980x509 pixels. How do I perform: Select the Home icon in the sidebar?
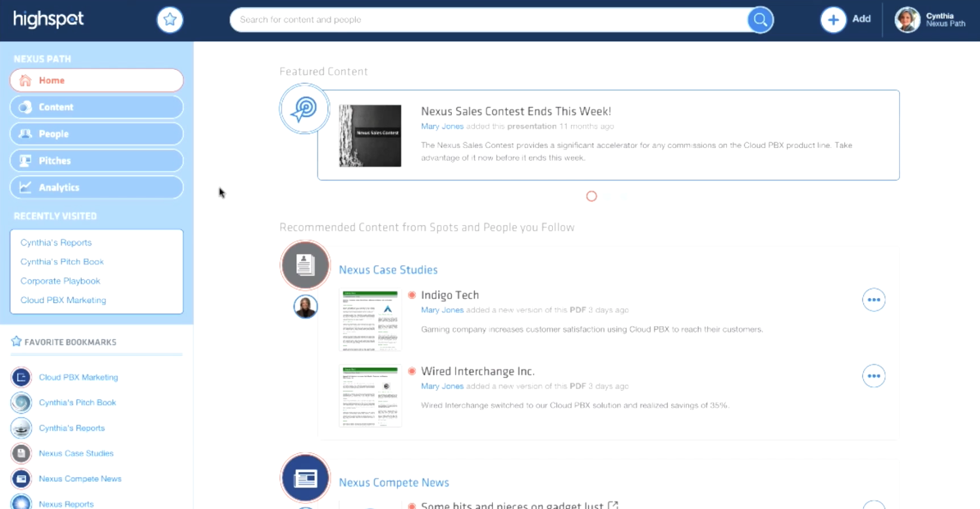tap(25, 80)
